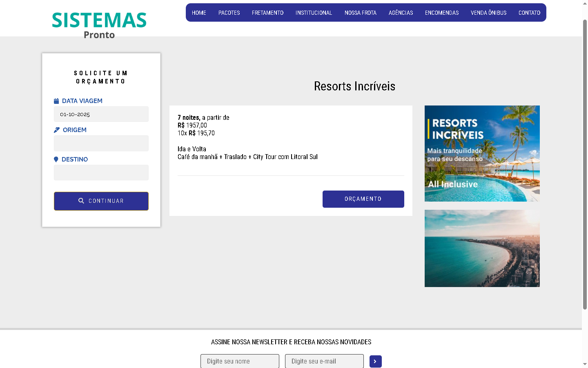Select the Institucional menu item
Image resolution: width=588 pixels, height=368 pixels.
tap(314, 13)
